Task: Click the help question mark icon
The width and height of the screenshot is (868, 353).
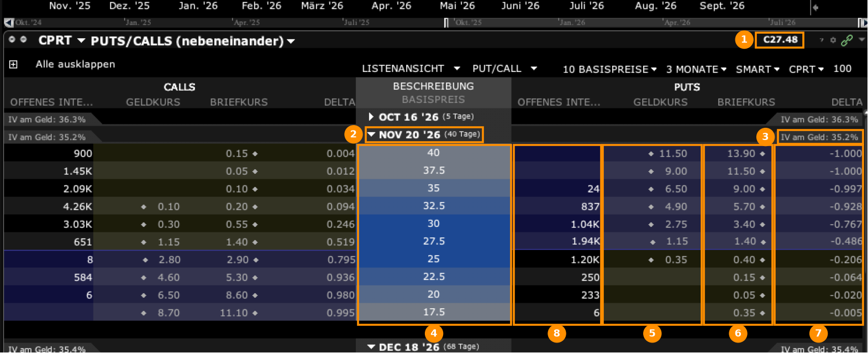Action: coord(822,40)
